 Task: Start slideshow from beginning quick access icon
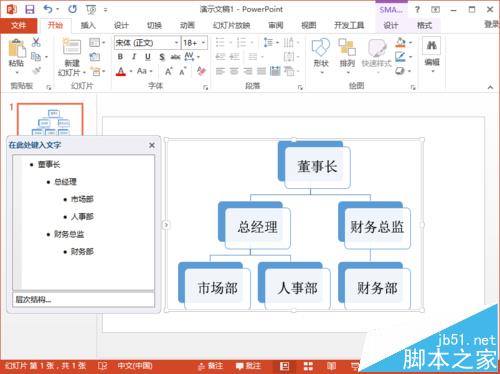coord(91,10)
